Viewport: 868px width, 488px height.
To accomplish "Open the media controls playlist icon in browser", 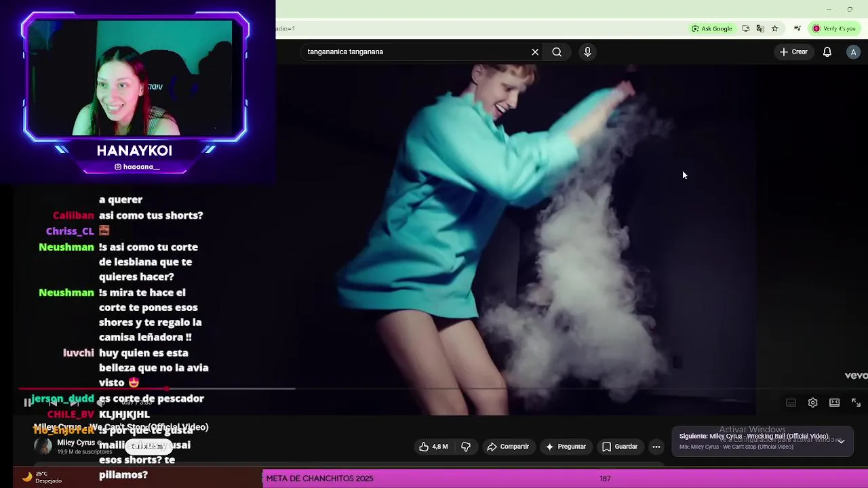I will pos(797,28).
